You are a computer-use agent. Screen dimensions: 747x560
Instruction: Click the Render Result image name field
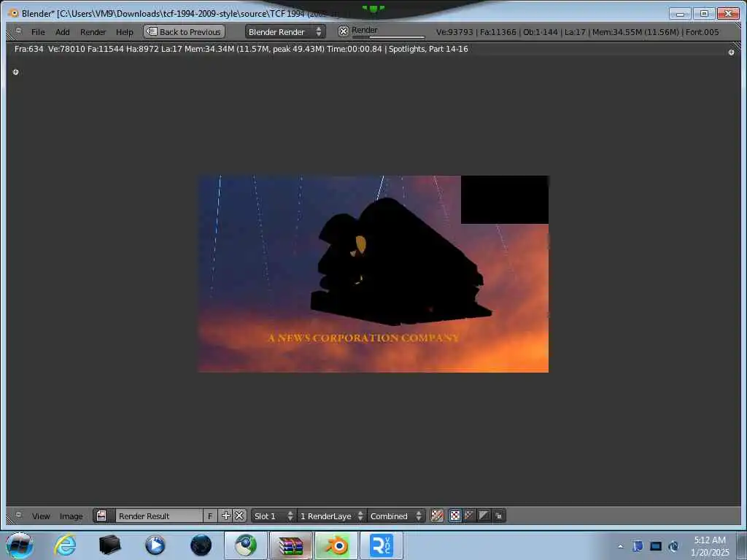pyautogui.click(x=159, y=516)
